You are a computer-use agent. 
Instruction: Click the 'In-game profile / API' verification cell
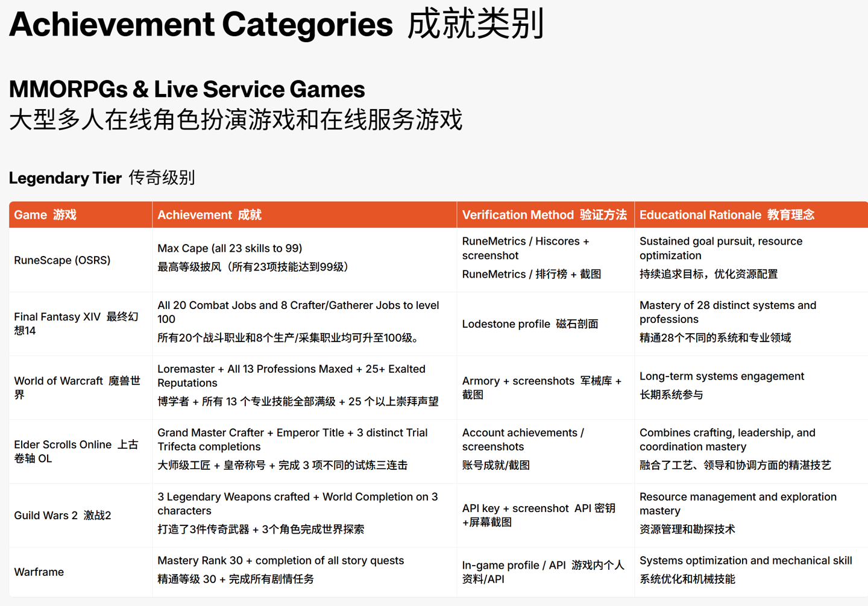546,572
